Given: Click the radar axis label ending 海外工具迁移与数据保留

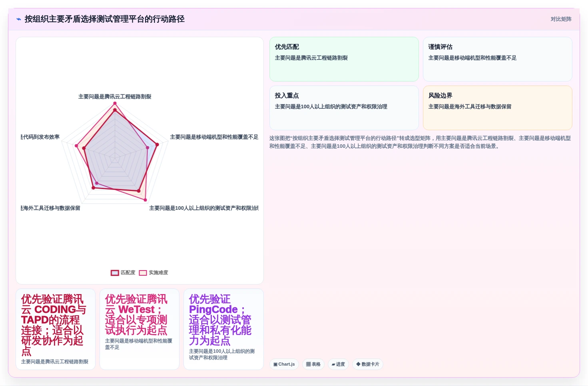Looking at the screenshot, I should click(x=50, y=208).
